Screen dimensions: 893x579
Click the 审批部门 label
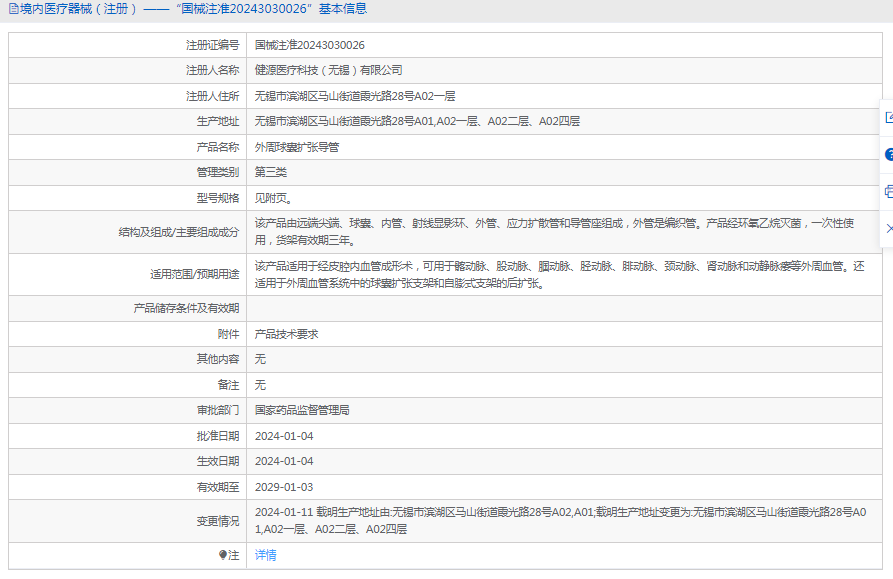click(218, 410)
